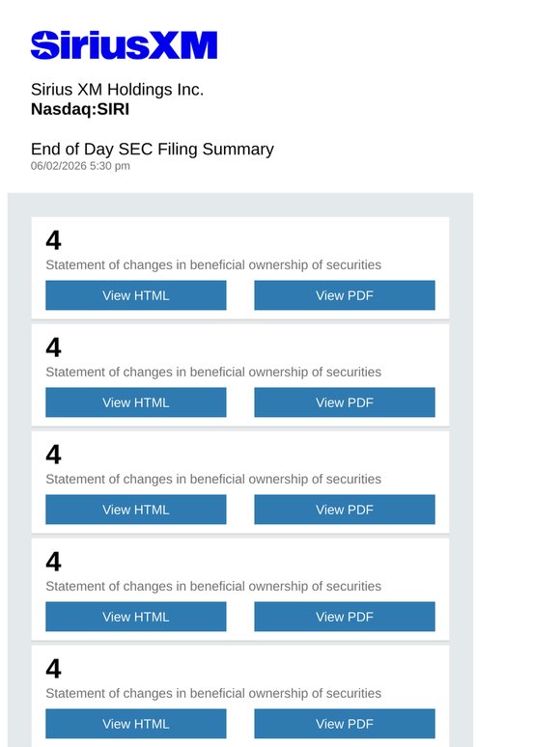Image resolution: width=560 pixels, height=747 pixels.
Task: Open View HTML for the first Form 4
Action: click(x=136, y=295)
